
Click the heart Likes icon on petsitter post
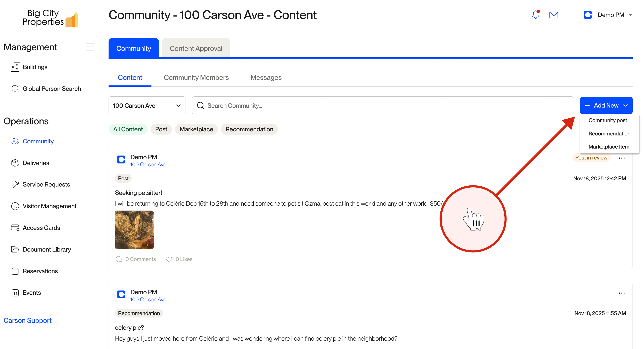pos(169,259)
